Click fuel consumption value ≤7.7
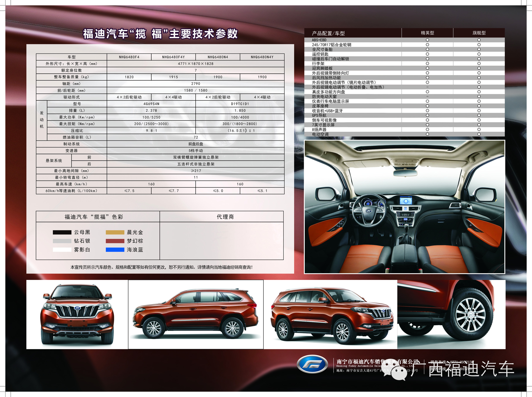This screenshot has width=532, height=397. point(173,191)
